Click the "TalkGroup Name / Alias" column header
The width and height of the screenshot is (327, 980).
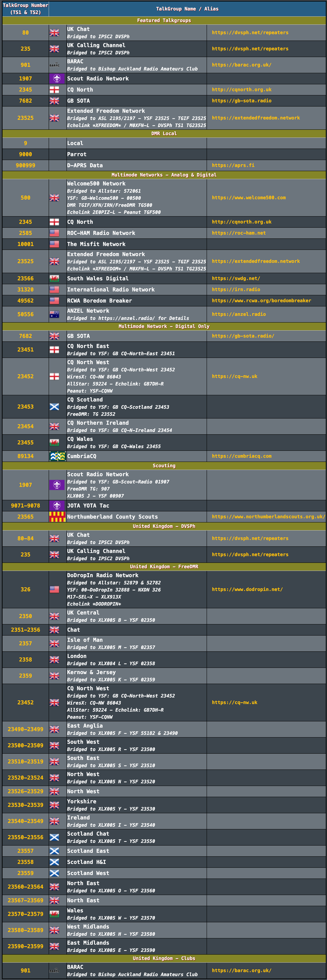pos(187,9)
